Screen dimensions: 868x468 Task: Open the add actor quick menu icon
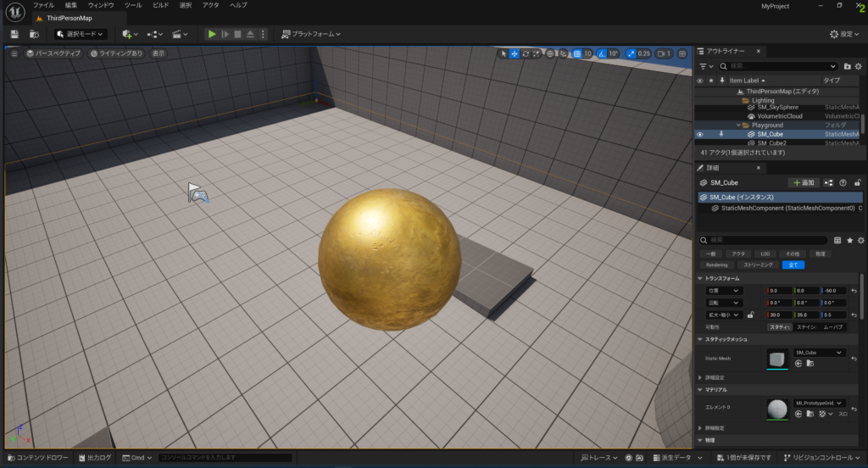pos(130,34)
